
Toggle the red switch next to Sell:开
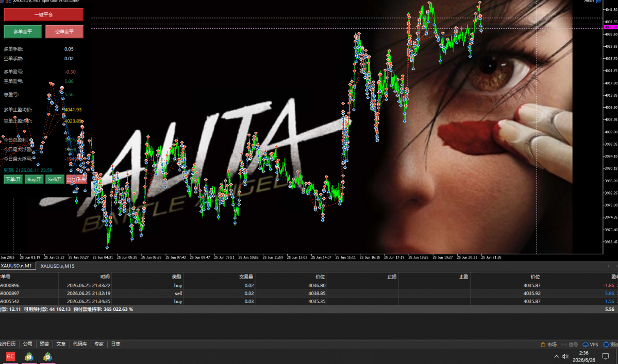pos(76,180)
